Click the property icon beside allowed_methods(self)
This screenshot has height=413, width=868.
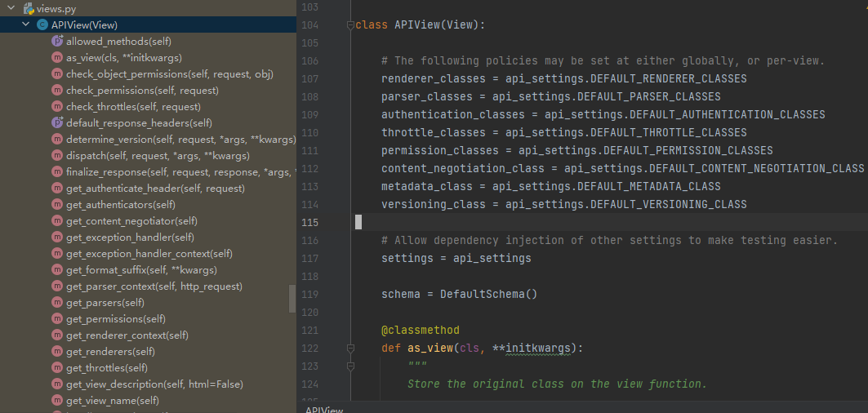click(x=57, y=41)
